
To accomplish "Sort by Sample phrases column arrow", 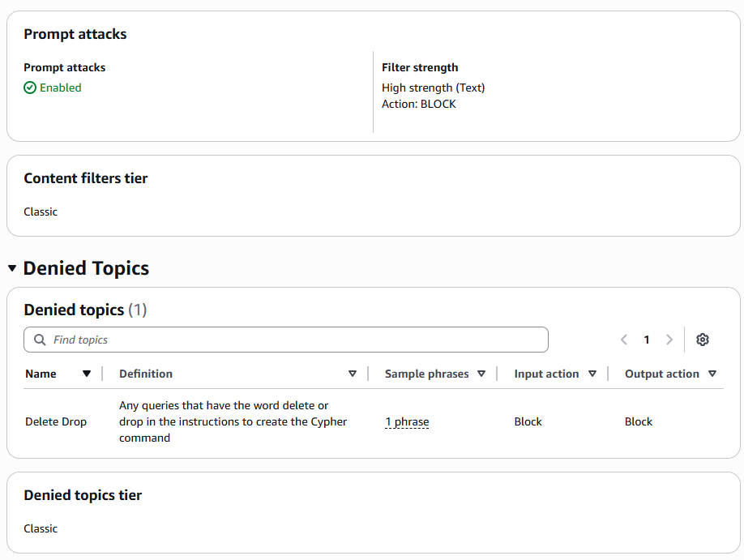I will (x=481, y=374).
